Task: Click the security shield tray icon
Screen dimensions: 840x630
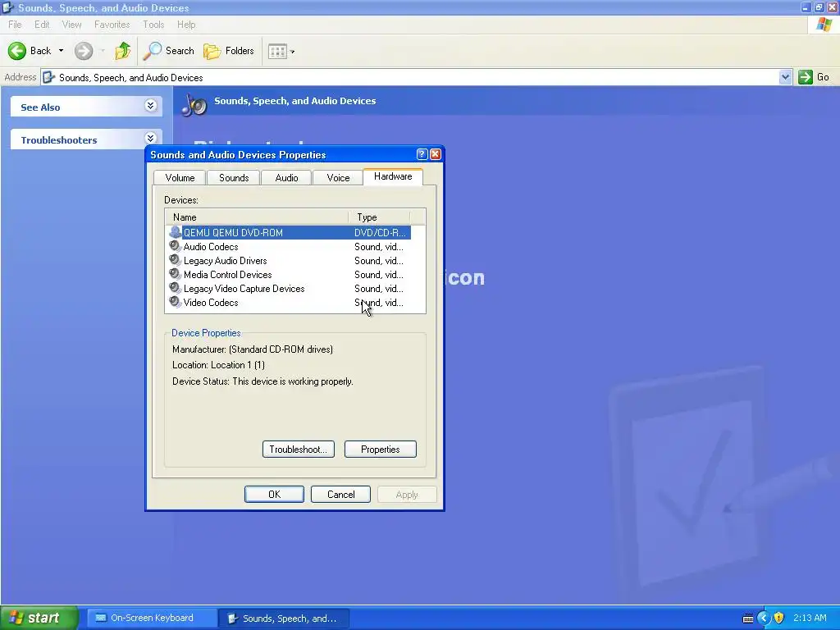Action: pos(779,618)
